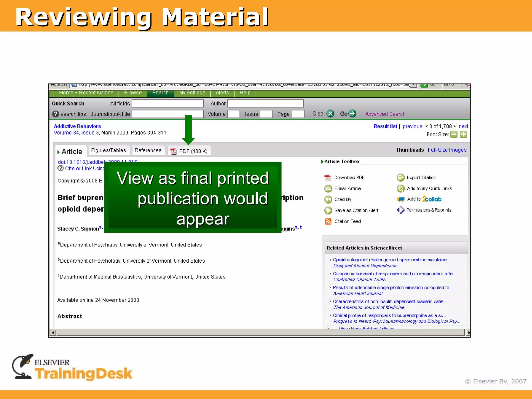
Task: Open My Settings menu
Action: [192, 93]
